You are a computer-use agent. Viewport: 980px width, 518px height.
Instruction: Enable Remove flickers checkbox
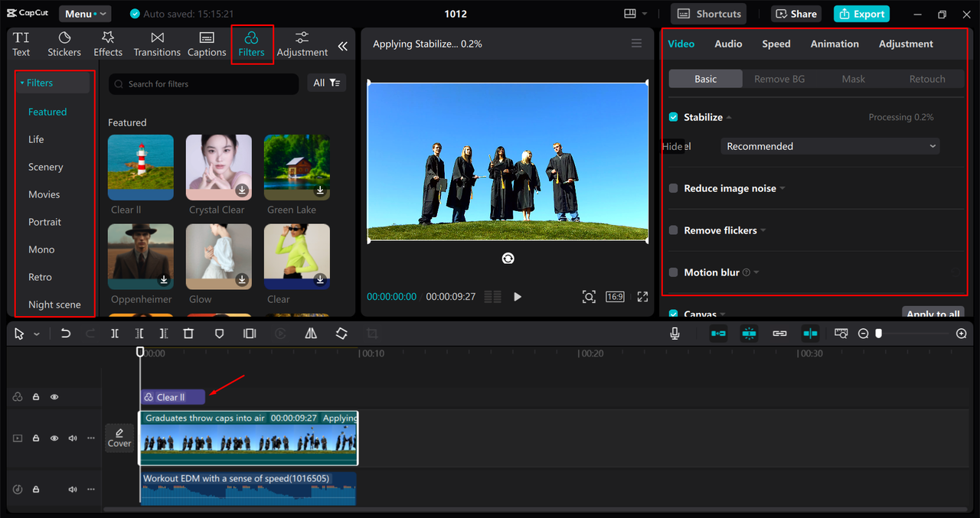673,230
